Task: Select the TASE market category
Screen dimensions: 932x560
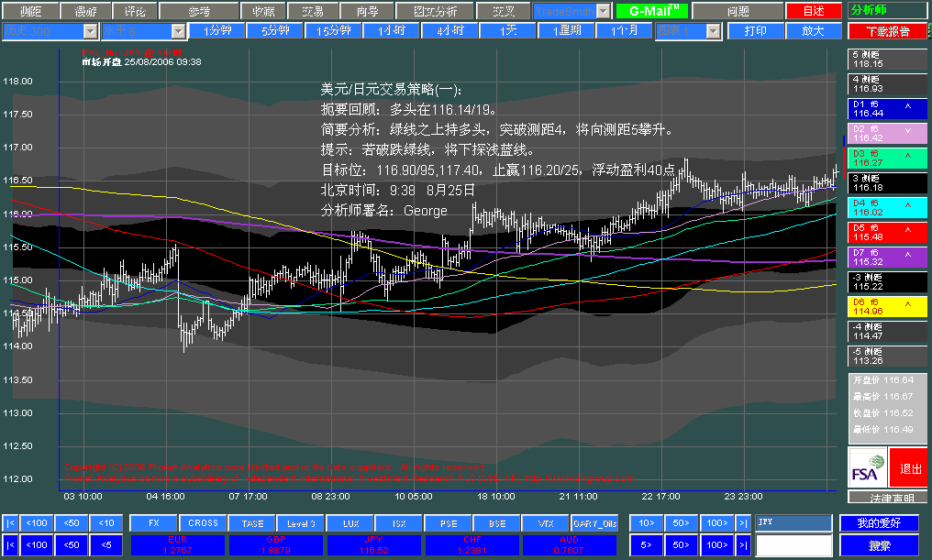Action: click(x=252, y=523)
